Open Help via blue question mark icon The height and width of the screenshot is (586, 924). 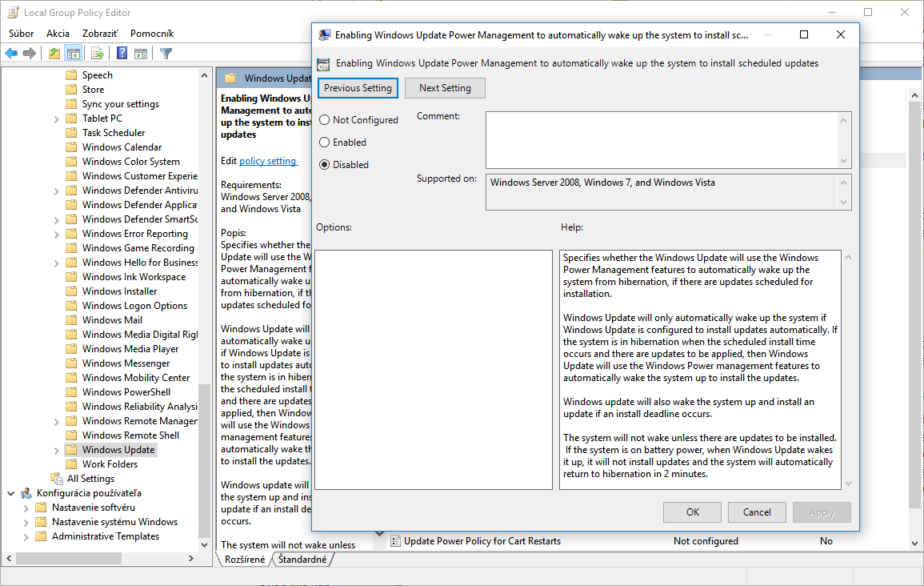(122, 54)
